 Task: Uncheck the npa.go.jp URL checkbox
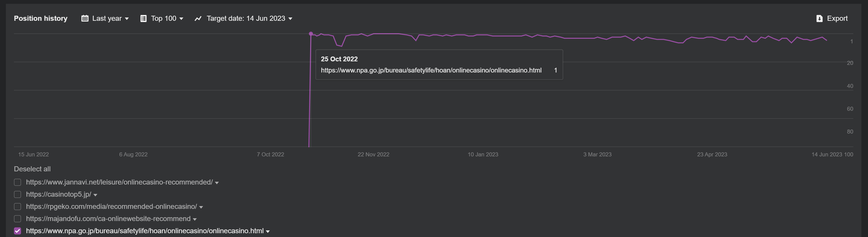[17, 231]
